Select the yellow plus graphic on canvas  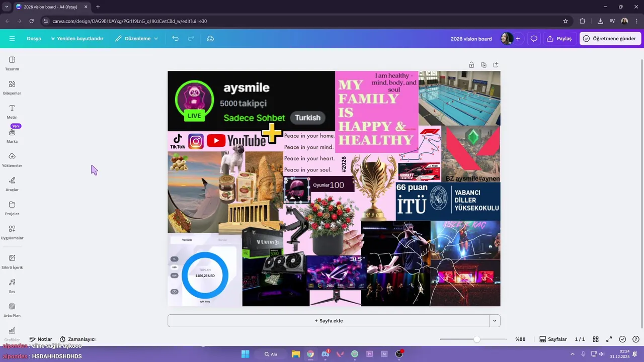pos(272,133)
